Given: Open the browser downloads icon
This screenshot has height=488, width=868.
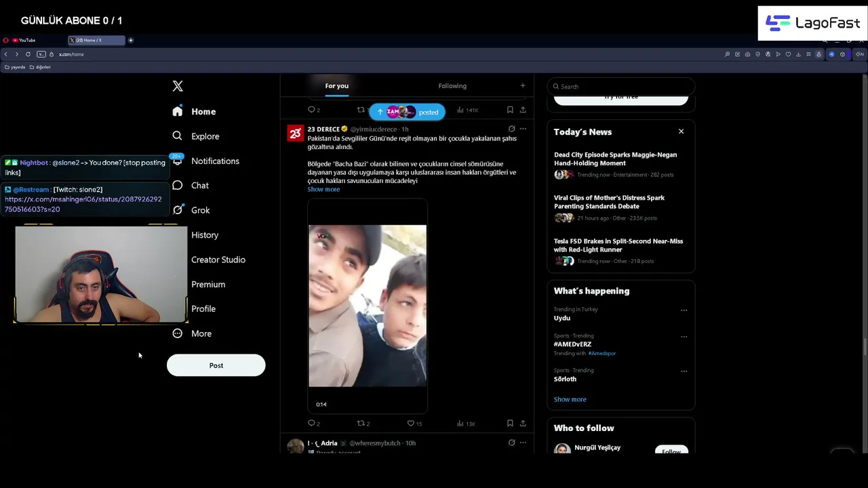Looking at the screenshot, I should click(x=798, y=54).
